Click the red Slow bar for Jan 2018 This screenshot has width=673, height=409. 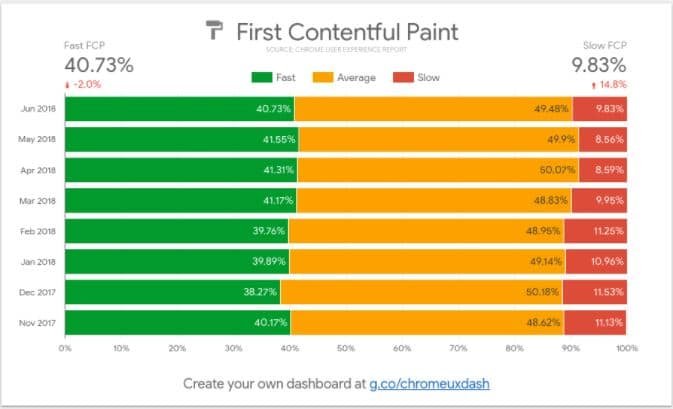coord(596,261)
